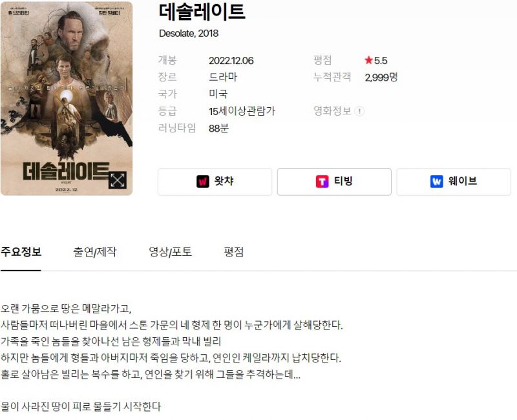Click the expand poster fullscreen icon
Screen dimensions: 517x420
pyautogui.click(x=118, y=180)
